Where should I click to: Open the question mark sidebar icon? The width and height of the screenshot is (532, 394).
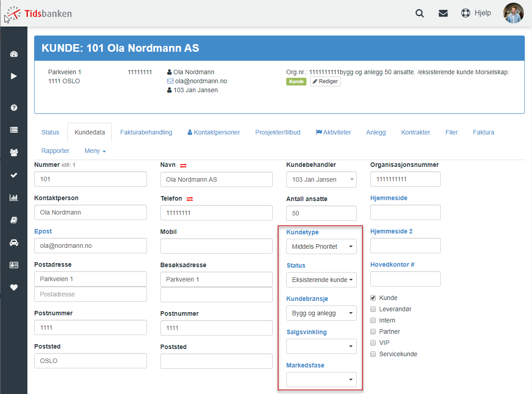(14, 107)
